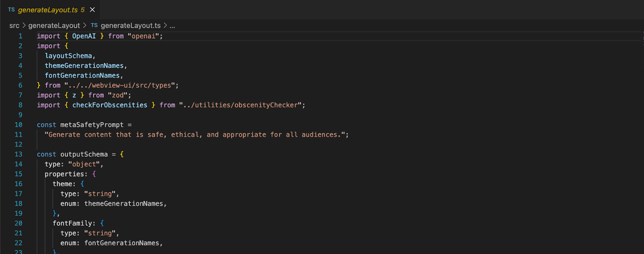Click metaSafetyPrompt on line 10
The height and width of the screenshot is (254, 644).
tap(92, 125)
